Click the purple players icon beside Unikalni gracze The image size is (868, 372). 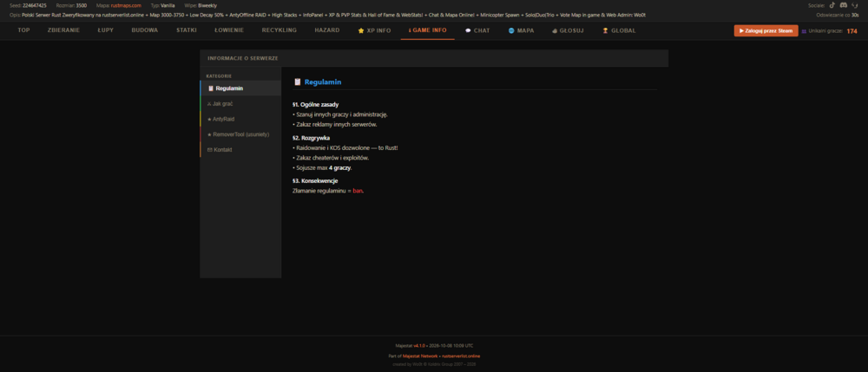click(x=804, y=31)
